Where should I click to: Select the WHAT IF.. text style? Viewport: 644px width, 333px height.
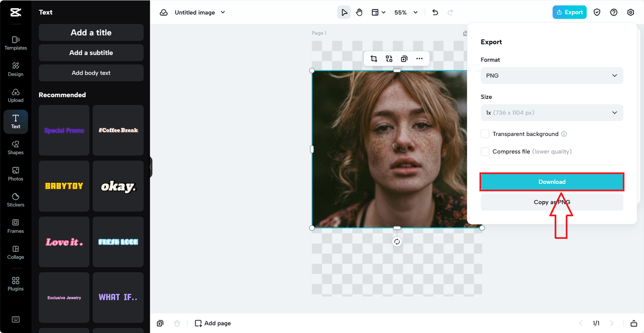tap(118, 298)
